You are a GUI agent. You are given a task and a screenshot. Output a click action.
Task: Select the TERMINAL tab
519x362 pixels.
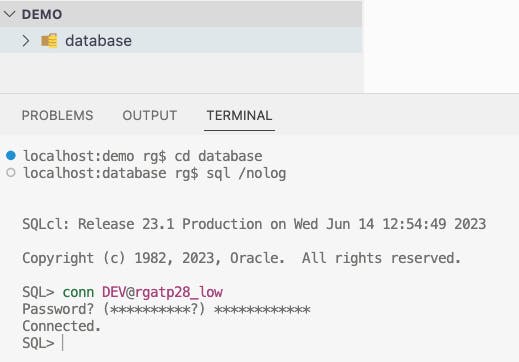(239, 115)
